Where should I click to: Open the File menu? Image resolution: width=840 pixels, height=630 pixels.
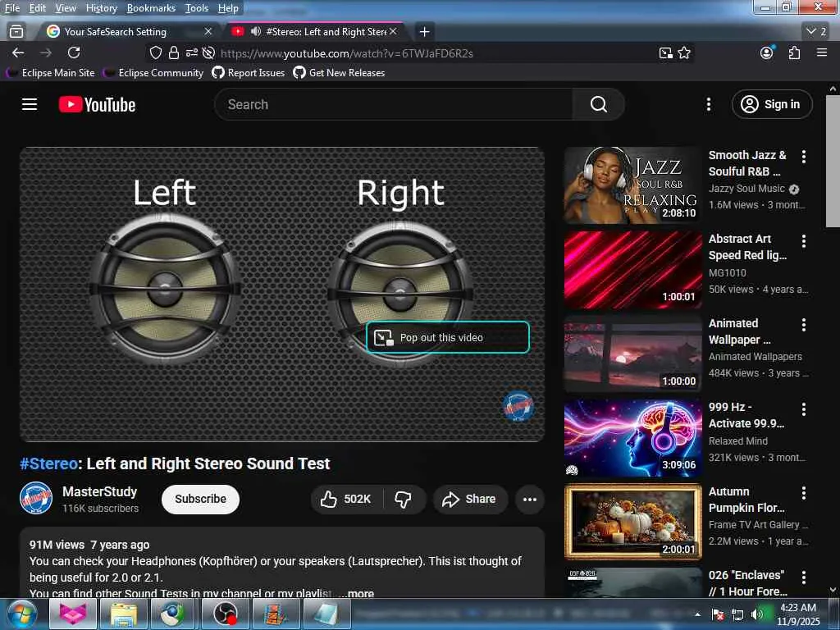click(12, 8)
